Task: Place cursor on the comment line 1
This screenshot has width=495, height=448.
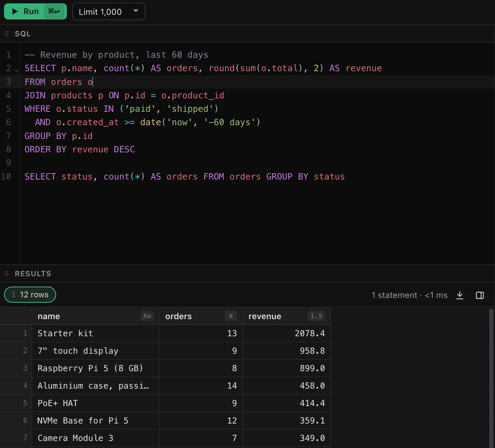Action: click(116, 55)
